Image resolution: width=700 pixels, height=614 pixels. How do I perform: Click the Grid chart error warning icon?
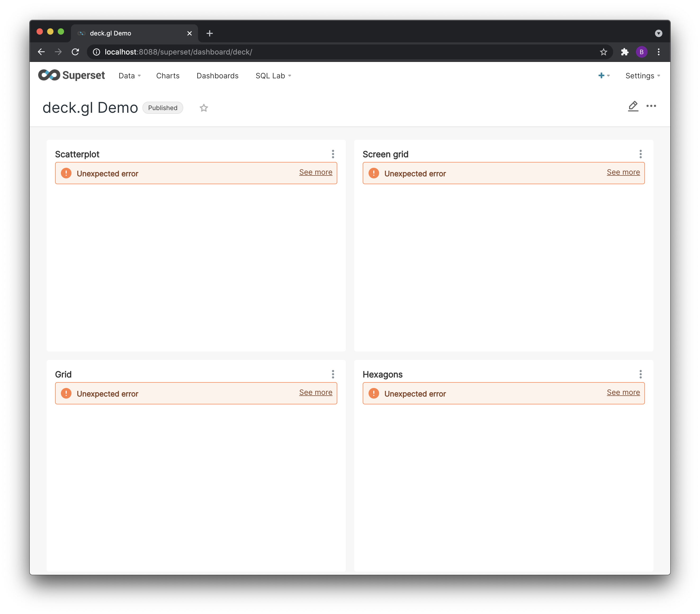point(66,393)
